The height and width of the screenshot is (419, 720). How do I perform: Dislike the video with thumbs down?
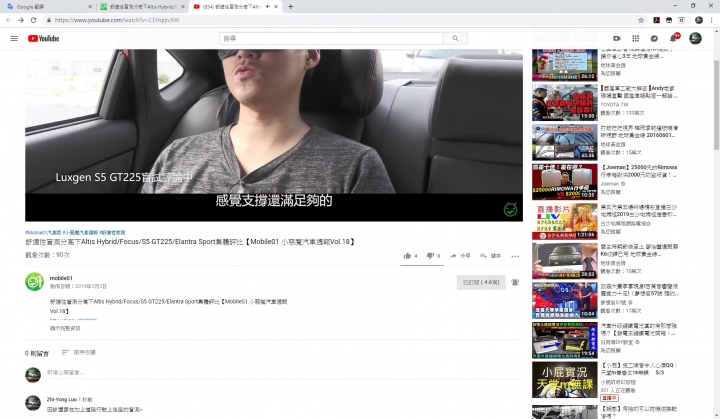(433, 256)
